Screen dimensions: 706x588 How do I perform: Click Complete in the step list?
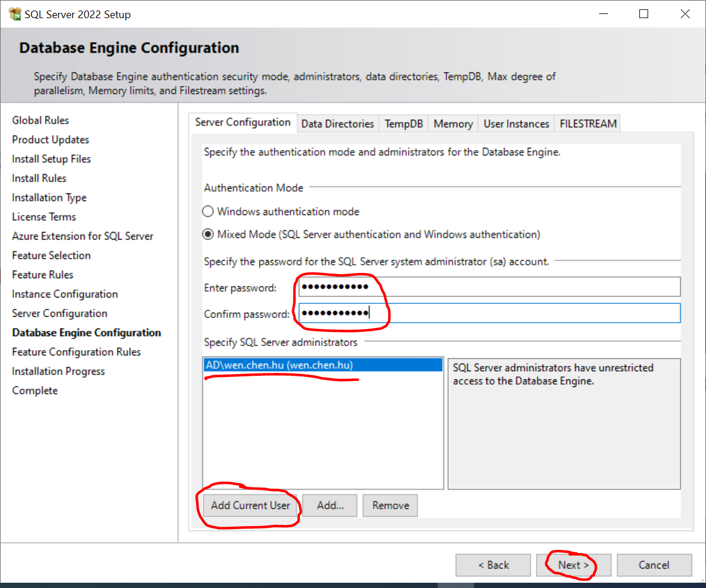click(35, 390)
